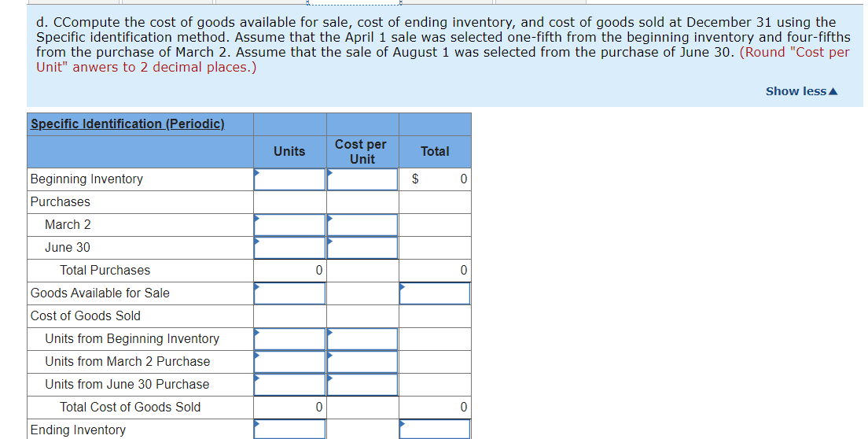Image resolution: width=868 pixels, height=439 pixels.
Task: Select Goods Available for Sale Units field
Action: tap(290, 293)
